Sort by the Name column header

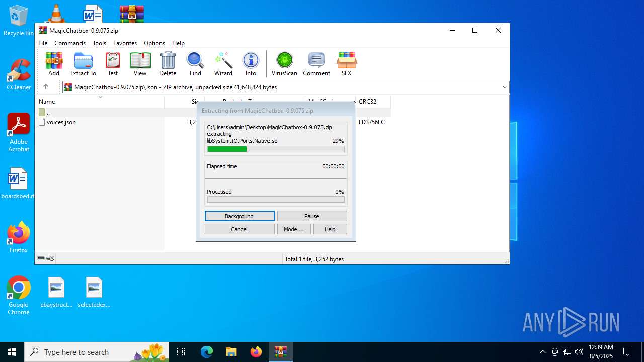101,101
